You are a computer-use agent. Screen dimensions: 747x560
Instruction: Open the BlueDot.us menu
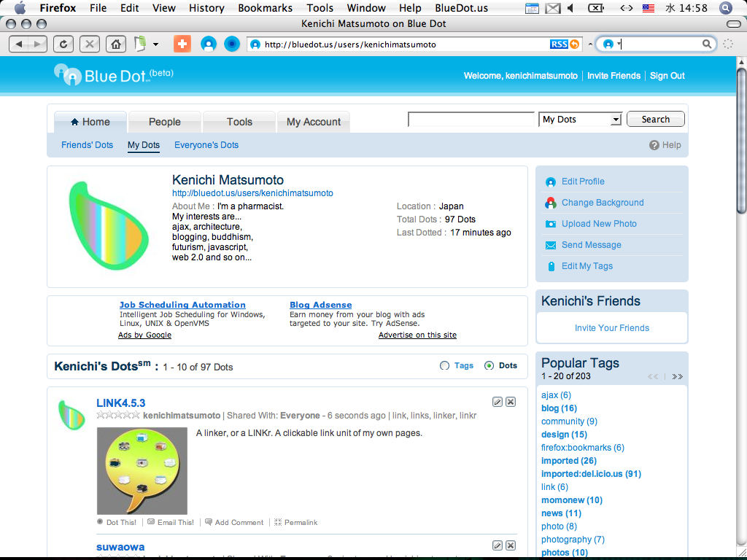pyautogui.click(x=462, y=8)
